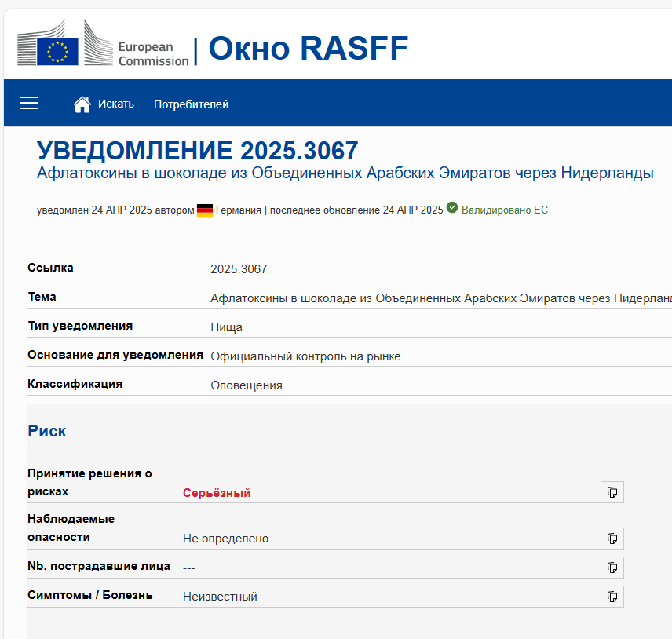672x639 pixels.
Task: Copy the Симптомы / Болезнь value
Action: coord(612,597)
